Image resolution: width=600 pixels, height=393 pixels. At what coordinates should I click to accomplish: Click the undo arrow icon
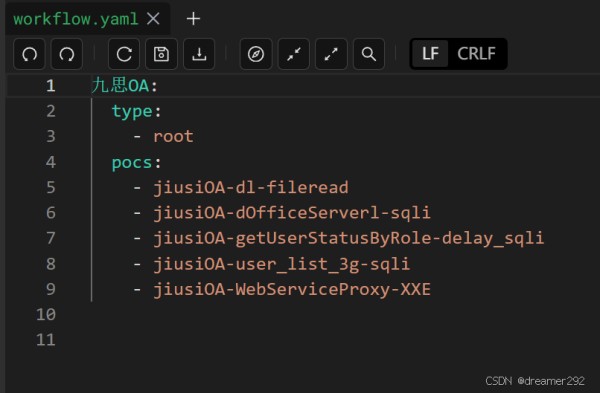click(29, 54)
